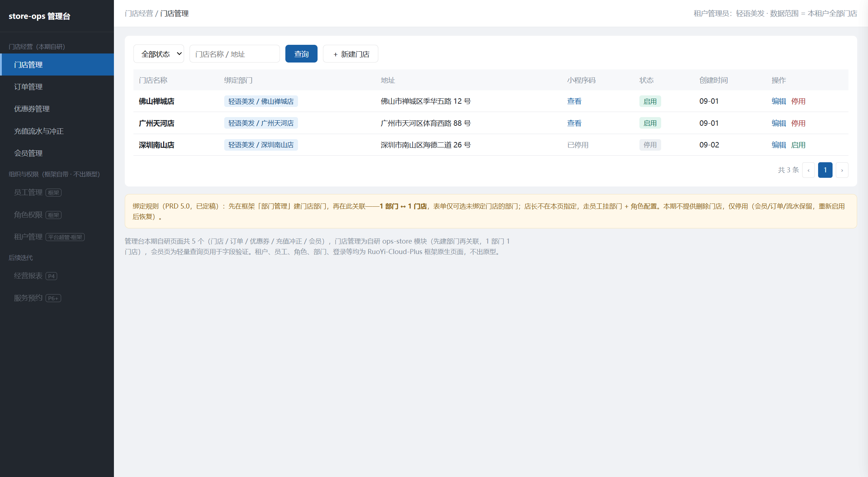Image resolution: width=868 pixels, height=477 pixels.
Task: Edit the 深圳南山店 row
Action: click(779, 145)
